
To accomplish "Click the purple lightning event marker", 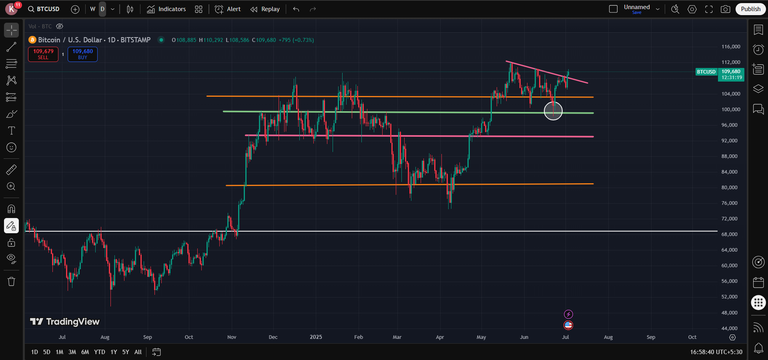I will [x=568, y=314].
